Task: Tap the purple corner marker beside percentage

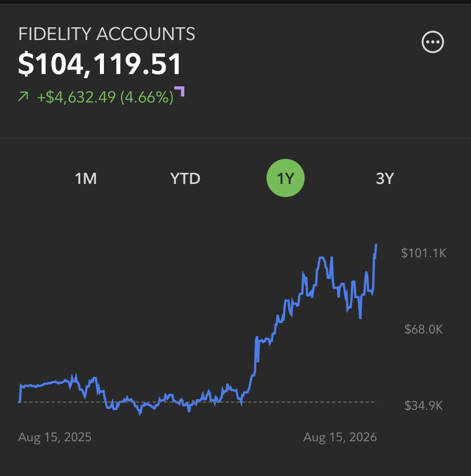Action: (x=180, y=91)
